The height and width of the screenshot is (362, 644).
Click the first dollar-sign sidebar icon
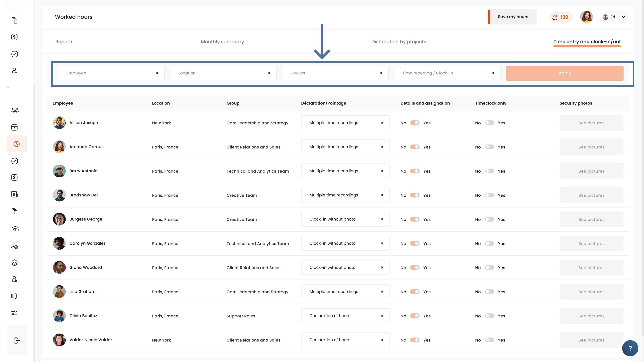tap(14, 37)
